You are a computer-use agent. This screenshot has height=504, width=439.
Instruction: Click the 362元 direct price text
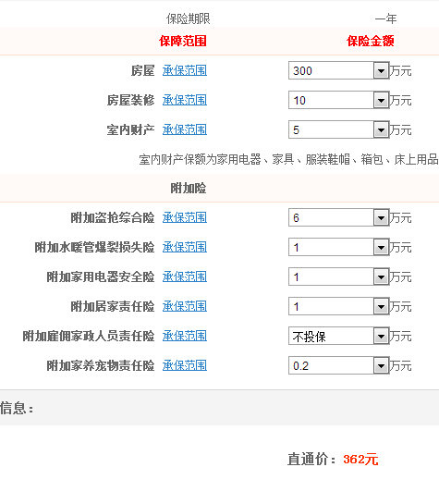click(x=360, y=460)
